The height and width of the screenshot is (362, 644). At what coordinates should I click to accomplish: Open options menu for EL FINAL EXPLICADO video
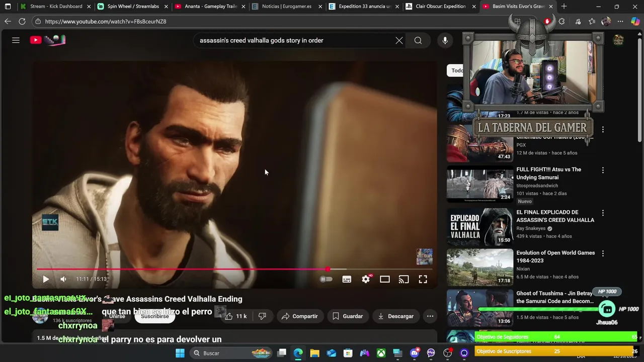pyautogui.click(x=603, y=213)
